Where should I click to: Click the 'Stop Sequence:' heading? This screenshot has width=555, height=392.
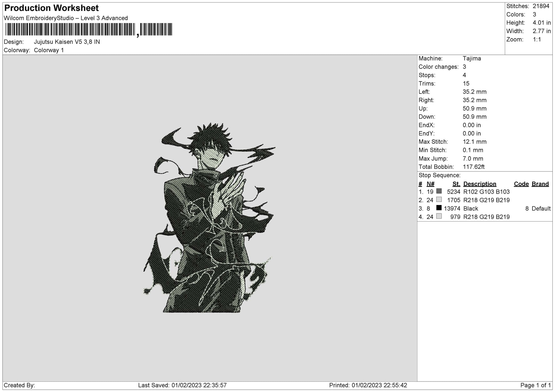pyautogui.click(x=439, y=175)
